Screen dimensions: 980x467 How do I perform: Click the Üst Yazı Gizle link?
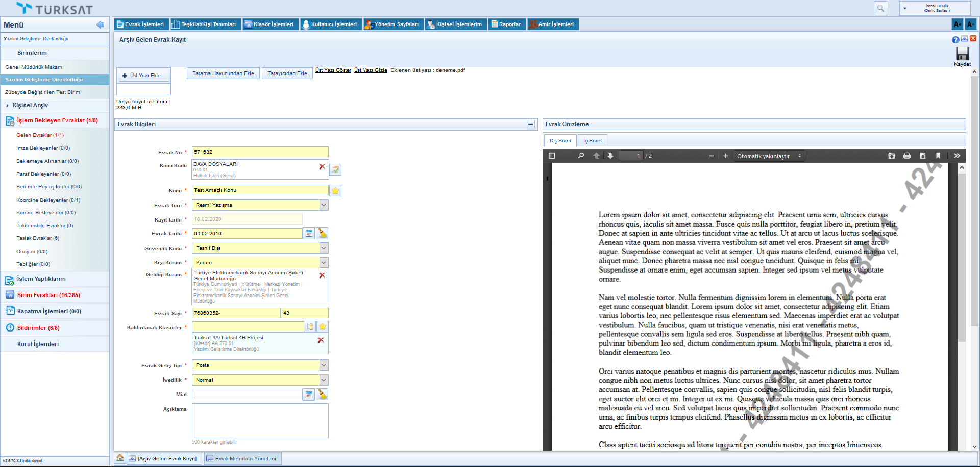point(371,70)
